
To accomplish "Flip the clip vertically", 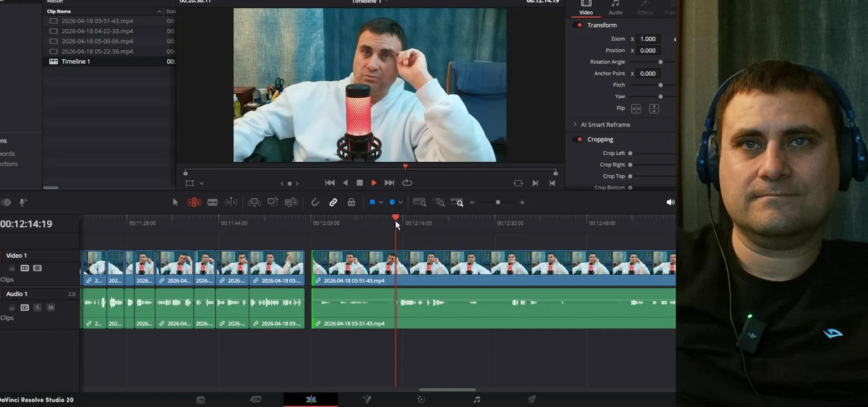I will (654, 109).
